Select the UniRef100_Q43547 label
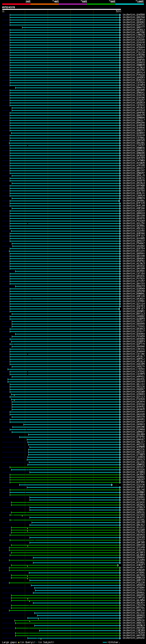This screenshot has width=146, height=644. point(134,474)
